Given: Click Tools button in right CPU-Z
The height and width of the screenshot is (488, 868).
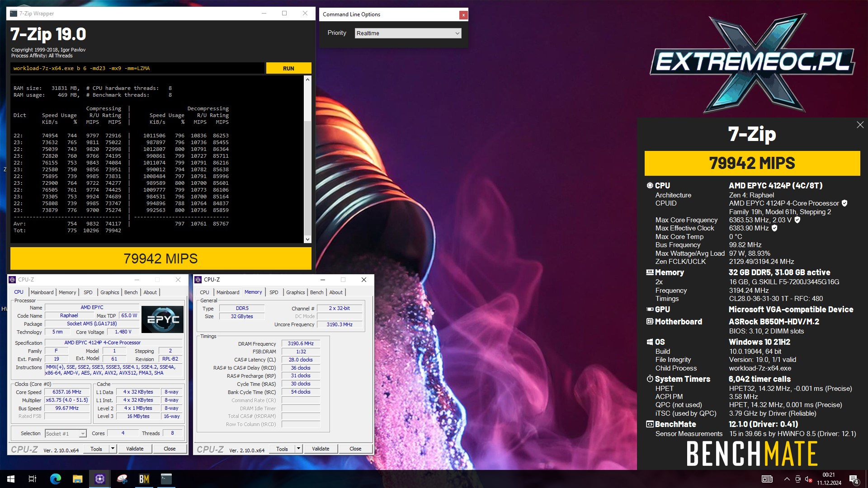Looking at the screenshot, I should tap(283, 449).
